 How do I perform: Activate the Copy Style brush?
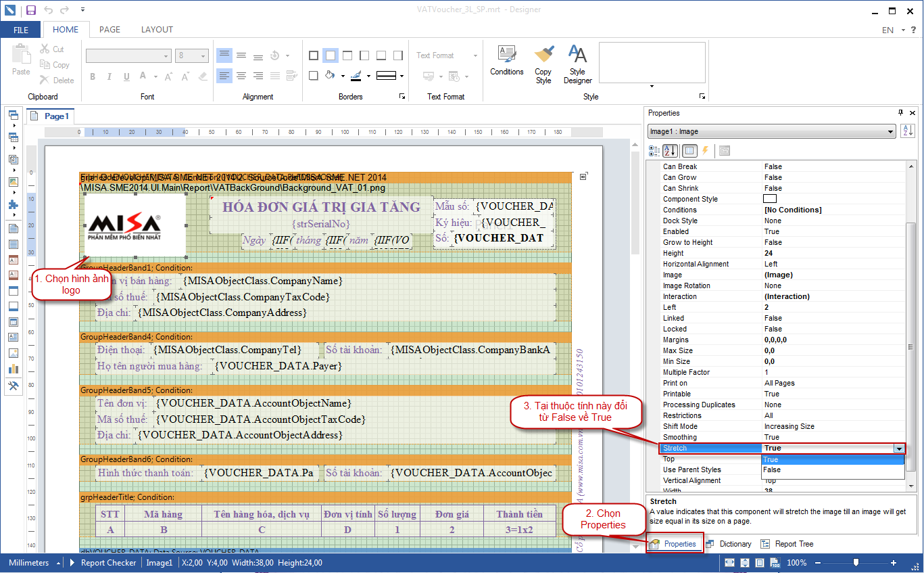pyautogui.click(x=543, y=65)
